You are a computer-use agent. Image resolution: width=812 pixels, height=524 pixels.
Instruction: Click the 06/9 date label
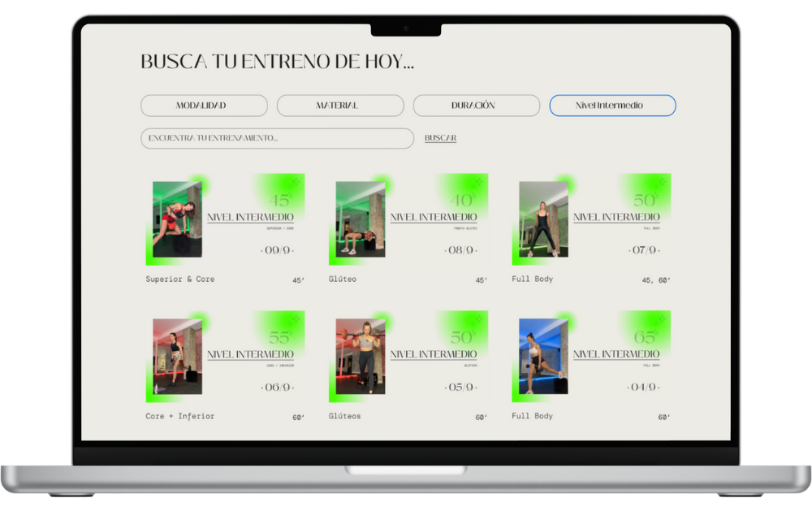(x=278, y=388)
